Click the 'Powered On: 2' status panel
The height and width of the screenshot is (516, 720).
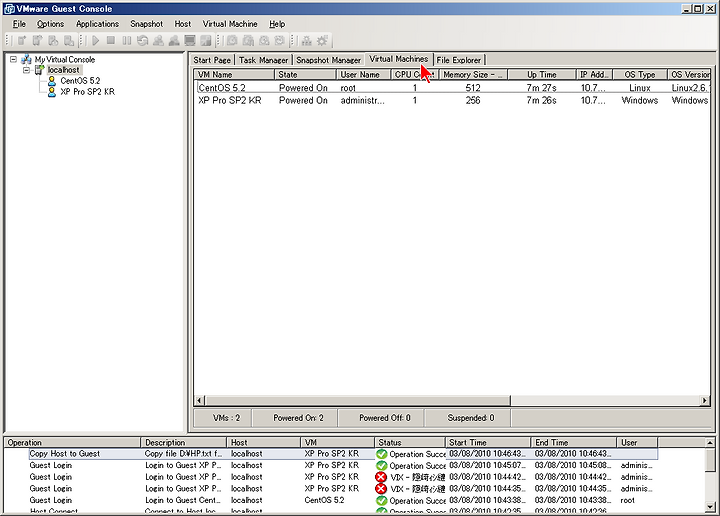[295, 418]
